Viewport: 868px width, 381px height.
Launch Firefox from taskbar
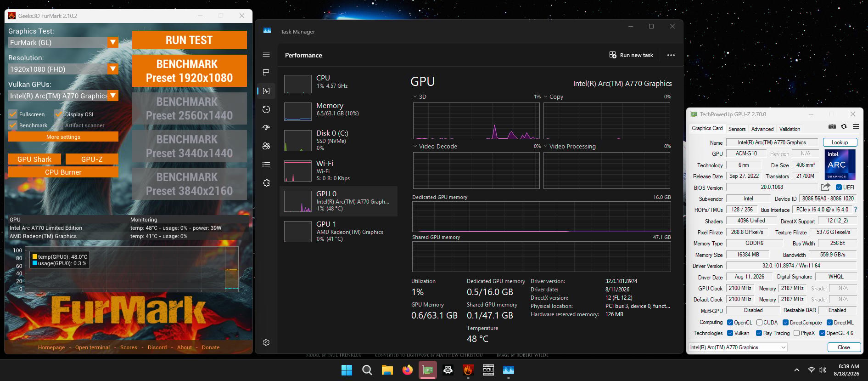pyautogui.click(x=408, y=370)
